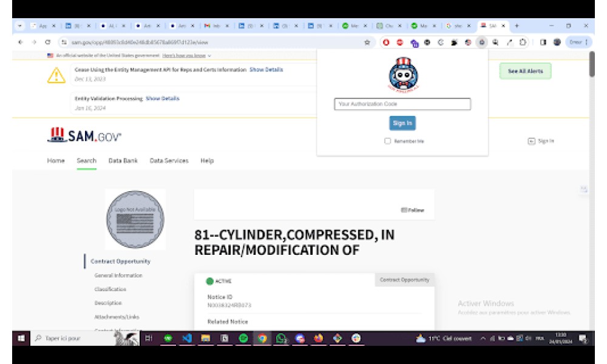Click the Sign In button in popup

pos(402,123)
